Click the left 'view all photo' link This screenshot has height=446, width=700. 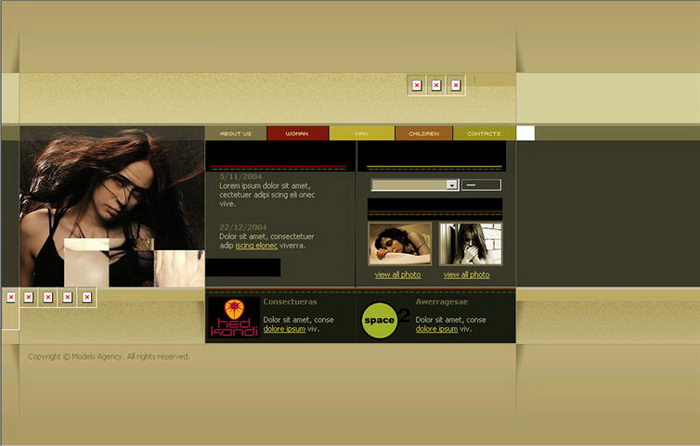(x=398, y=275)
